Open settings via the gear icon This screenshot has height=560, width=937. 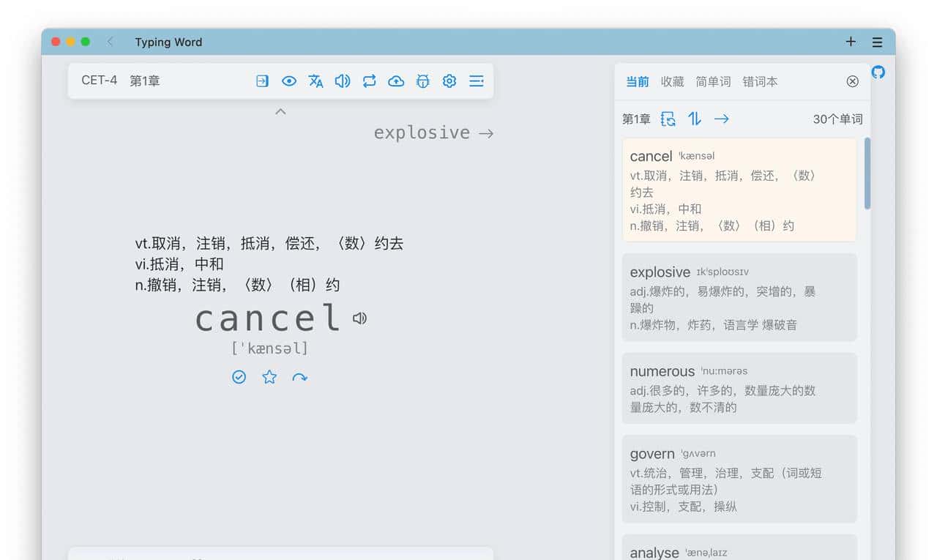click(x=449, y=81)
